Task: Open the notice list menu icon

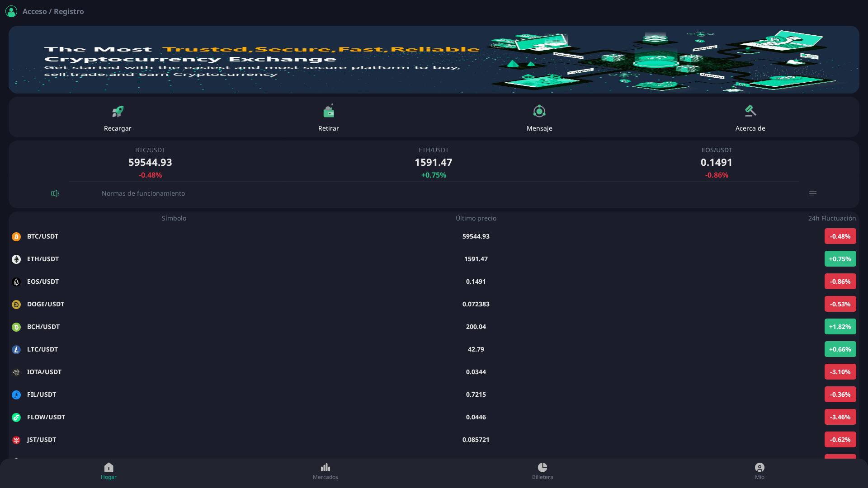Action: [813, 193]
